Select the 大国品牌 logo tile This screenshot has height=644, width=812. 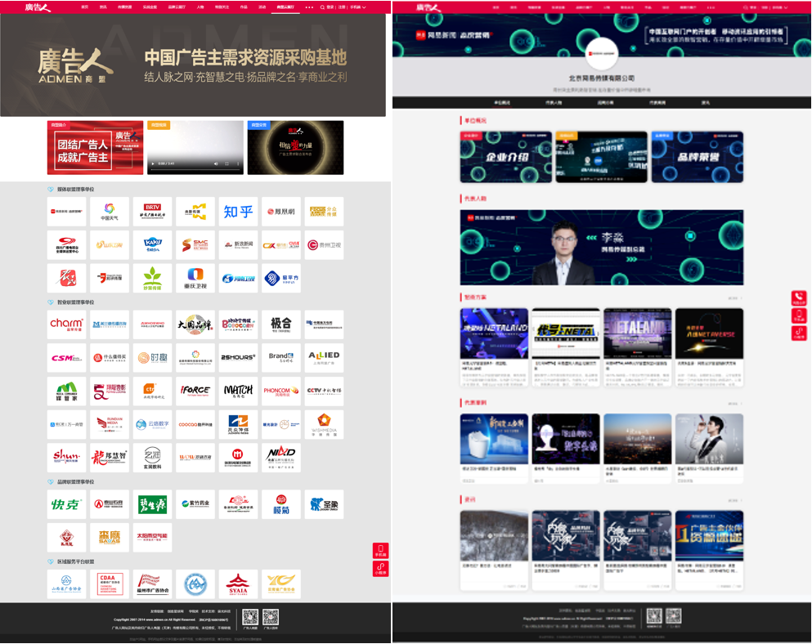click(195, 324)
